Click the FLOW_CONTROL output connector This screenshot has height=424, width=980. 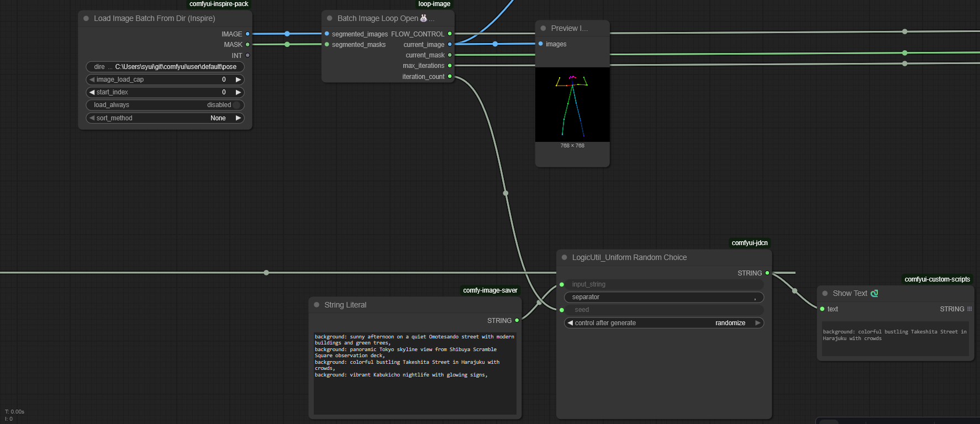pos(450,34)
